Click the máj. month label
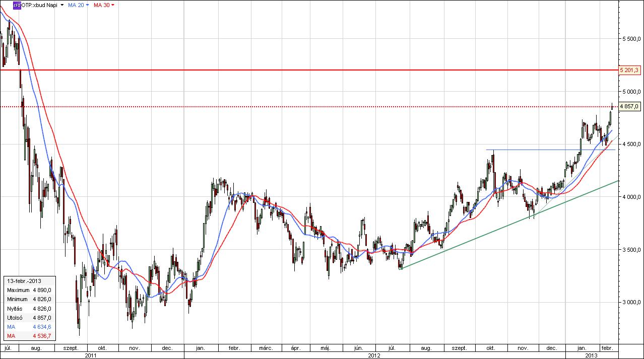 click(326, 348)
